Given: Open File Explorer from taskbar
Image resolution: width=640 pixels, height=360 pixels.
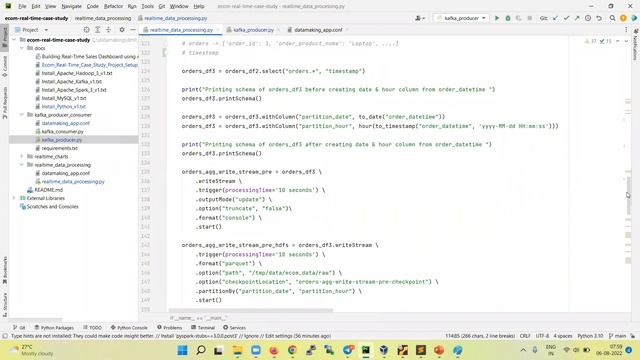Looking at the screenshot, I should [237, 350].
